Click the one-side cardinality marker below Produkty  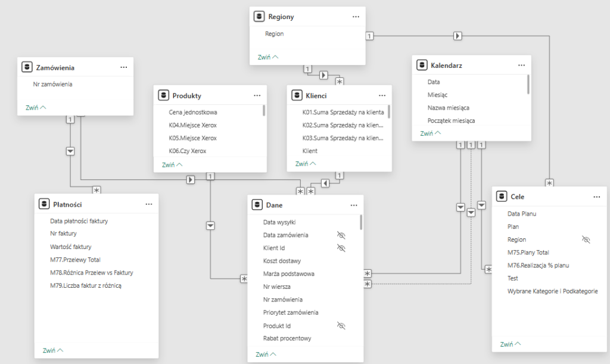pyautogui.click(x=210, y=176)
